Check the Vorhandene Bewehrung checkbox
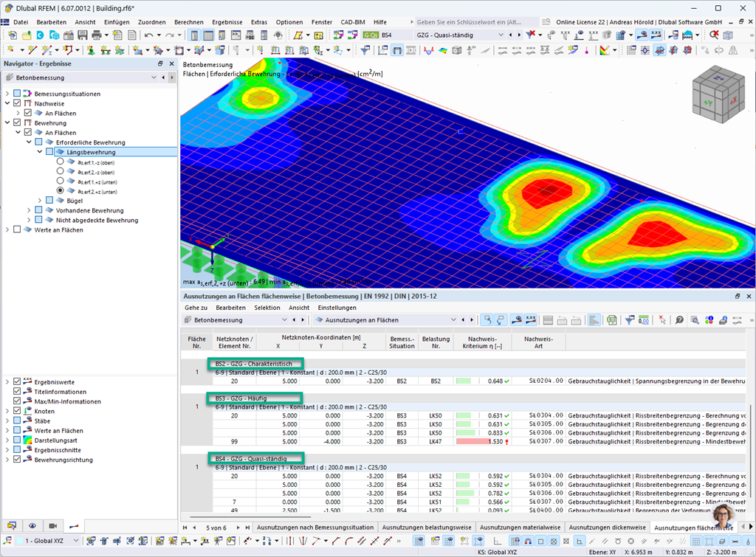 pyautogui.click(x=38, y=210)
